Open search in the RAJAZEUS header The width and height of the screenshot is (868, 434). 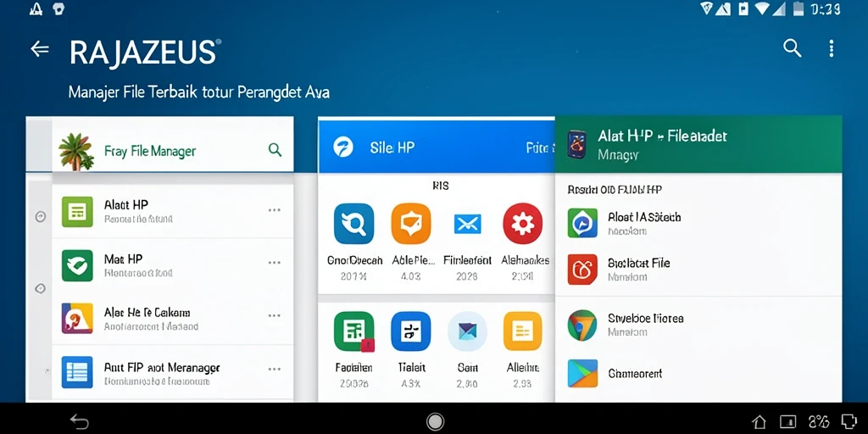click(x=793, y=48)
